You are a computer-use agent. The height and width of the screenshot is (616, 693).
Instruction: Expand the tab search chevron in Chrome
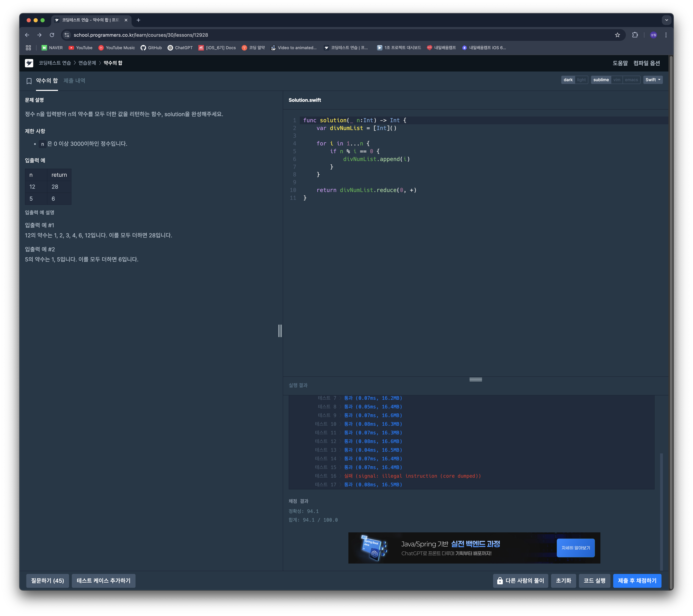667,20
